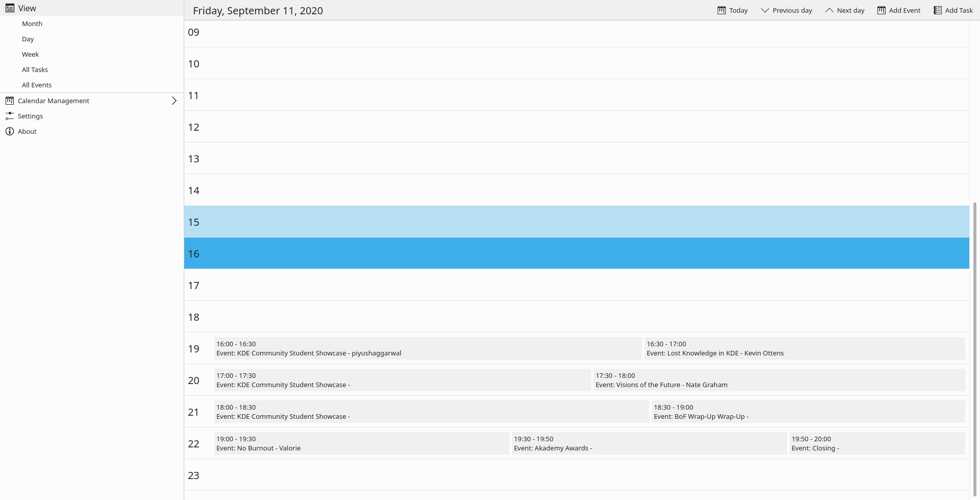Click the Add Event calendar icon
This screenshot has width=980, height=500.
[x=881, y=10]
